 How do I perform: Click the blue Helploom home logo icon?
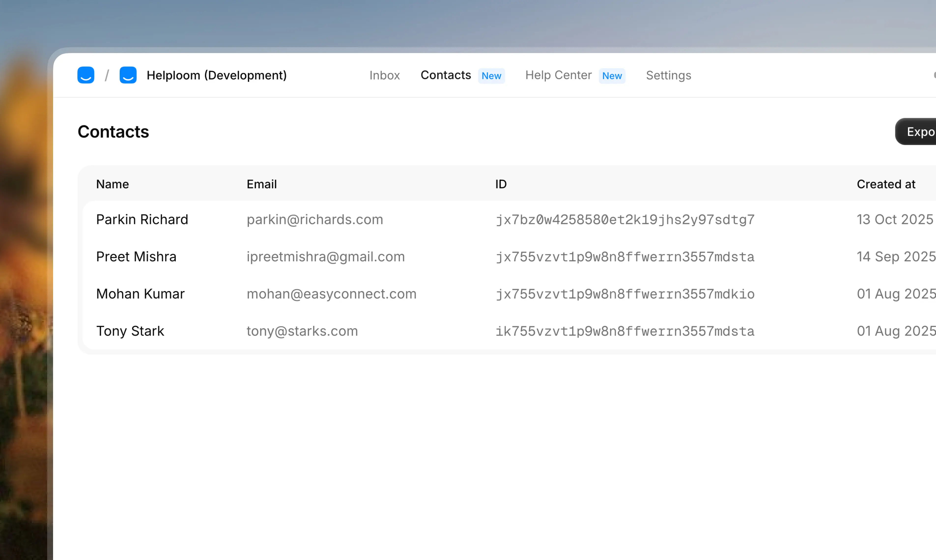pos(86,75)
